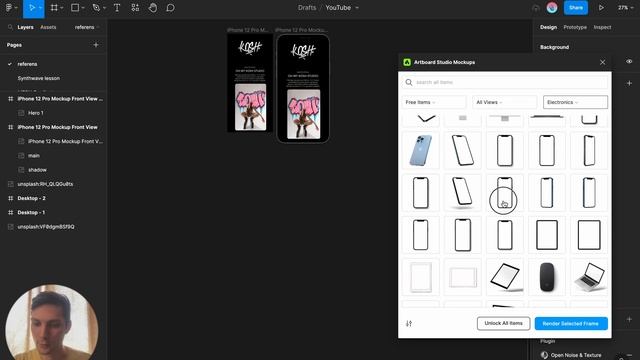Select the Rectangle shape tool
This screenshot has height=360, width=640.
click(x=75, y=8)
